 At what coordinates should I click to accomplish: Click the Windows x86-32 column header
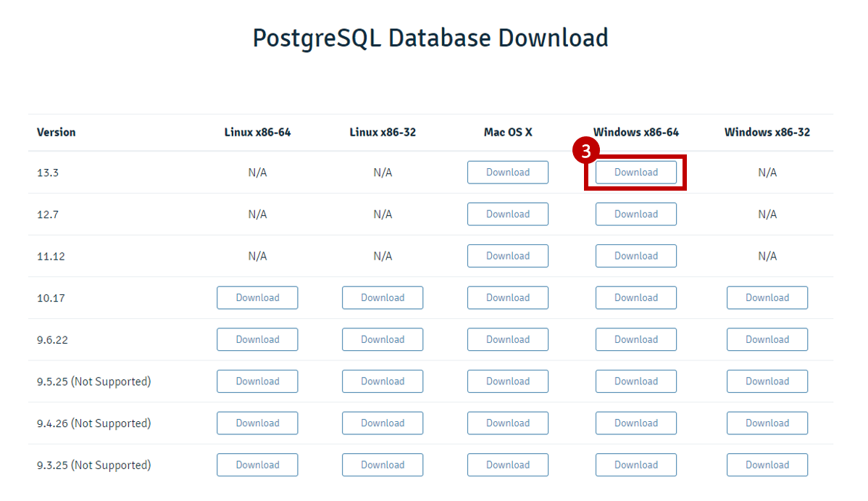[x=767, y=133]
